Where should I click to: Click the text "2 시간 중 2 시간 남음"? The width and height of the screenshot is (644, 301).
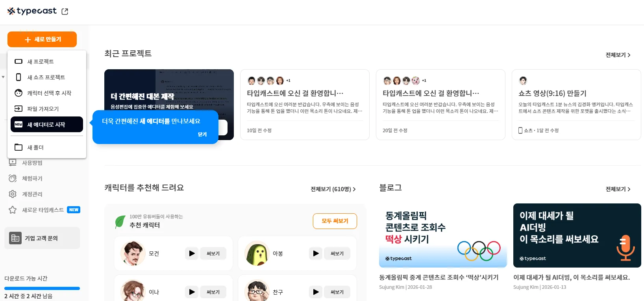28,296
